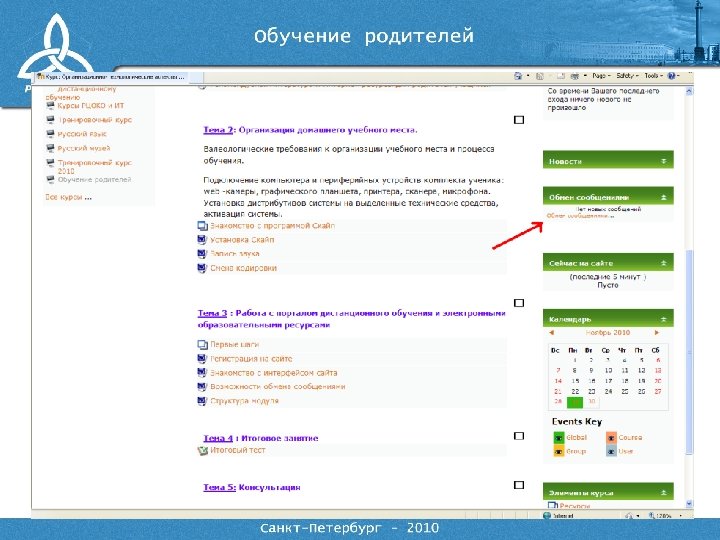Click icon for 'Знакомство с интерфейсом сайта'
Viewport: 720px width, 540px height.
pyautogui.click(x=202, y=372)
